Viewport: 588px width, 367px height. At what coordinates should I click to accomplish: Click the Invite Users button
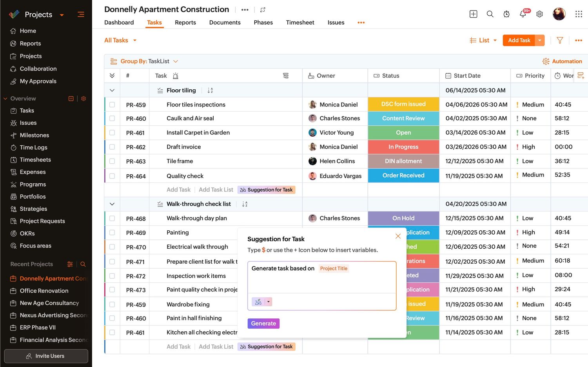pos(46,356)
